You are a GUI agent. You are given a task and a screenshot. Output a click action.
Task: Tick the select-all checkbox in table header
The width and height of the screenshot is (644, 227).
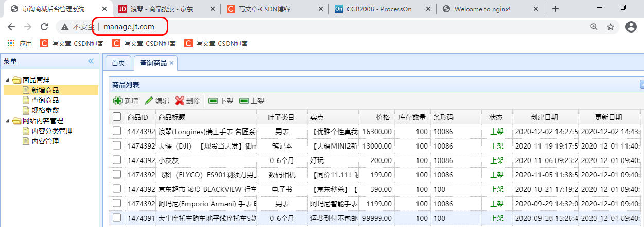pos(117,117)
